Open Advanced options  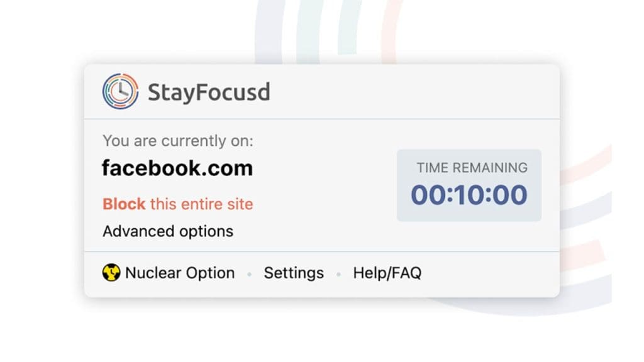(167, 231)
